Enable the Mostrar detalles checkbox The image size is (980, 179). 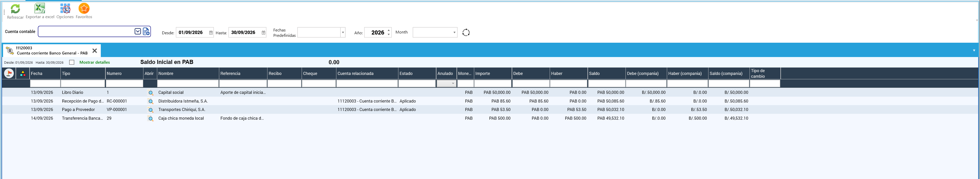(x=71, y=62)
